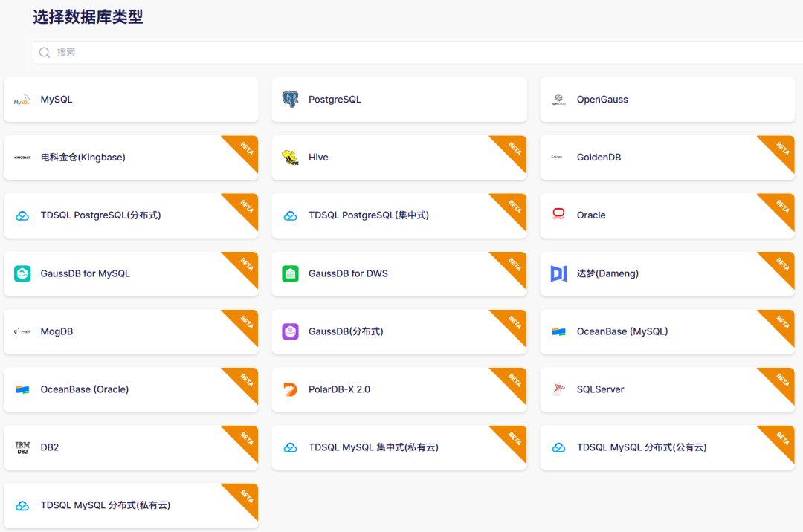Select TDSQL MySQL 分布式(私有云) label

pyautogui.click(x=106, y=505)
